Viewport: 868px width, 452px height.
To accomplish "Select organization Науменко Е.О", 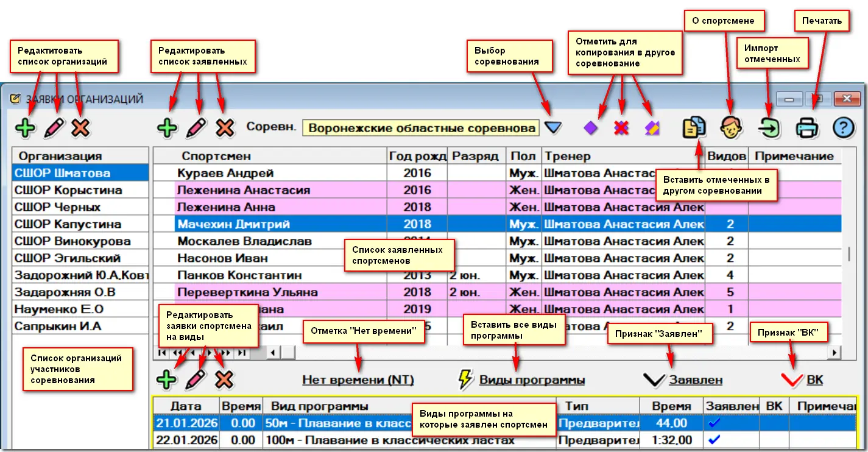I will [80, 309].
